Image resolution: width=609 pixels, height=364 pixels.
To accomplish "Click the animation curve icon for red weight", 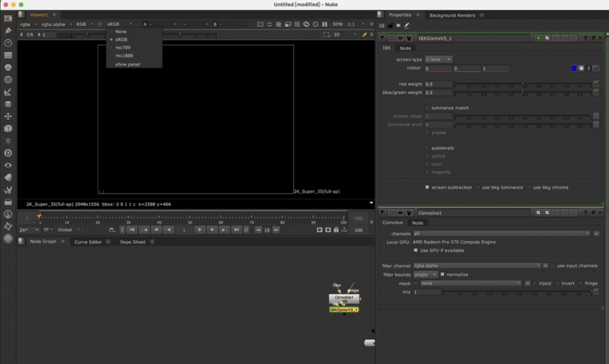I will [x=596, y=84].
